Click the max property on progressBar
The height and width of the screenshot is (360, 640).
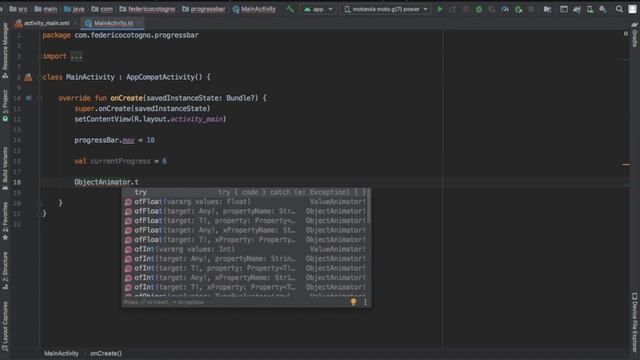coord(128,140)
